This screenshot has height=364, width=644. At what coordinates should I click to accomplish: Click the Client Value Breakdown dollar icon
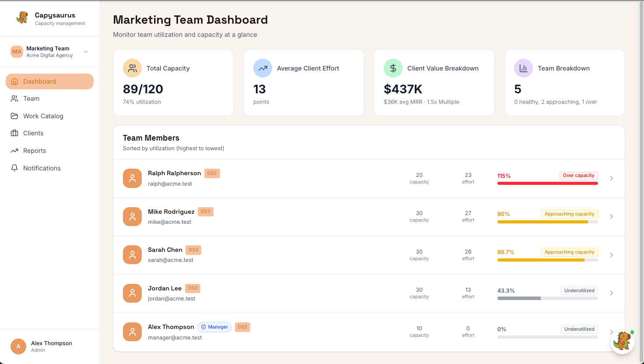click(x=392, y=68)
